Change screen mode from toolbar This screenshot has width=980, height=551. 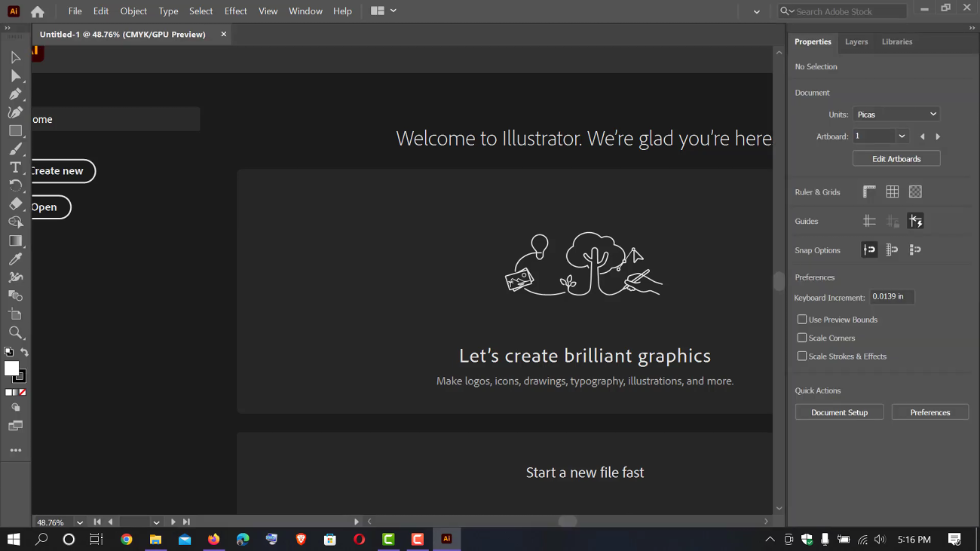click(15, 426)
